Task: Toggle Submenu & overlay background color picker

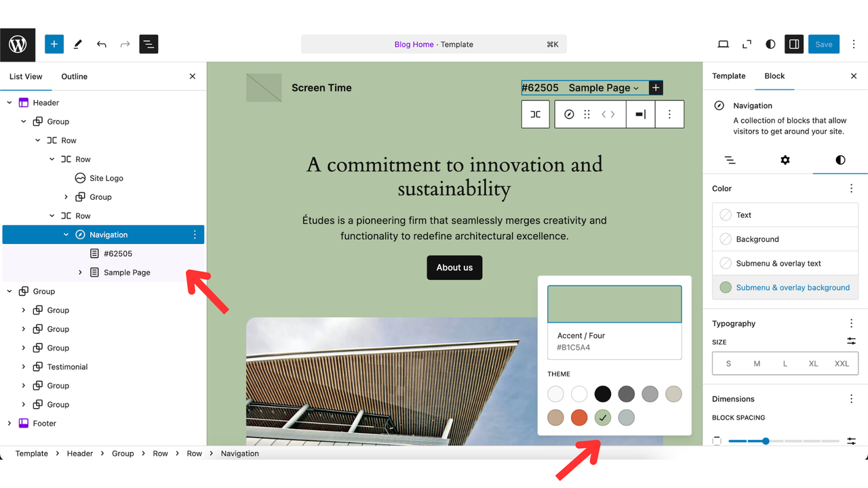Action: point(785,287)
